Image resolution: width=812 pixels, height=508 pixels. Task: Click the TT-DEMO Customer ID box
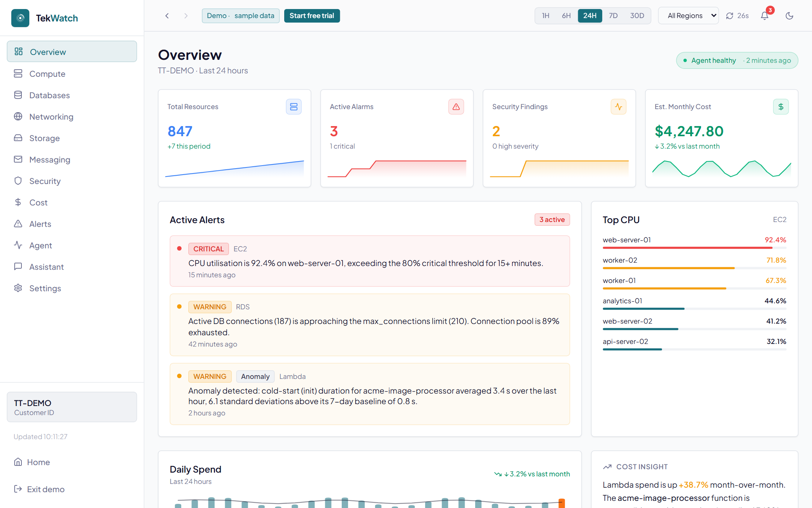[72, 407]
